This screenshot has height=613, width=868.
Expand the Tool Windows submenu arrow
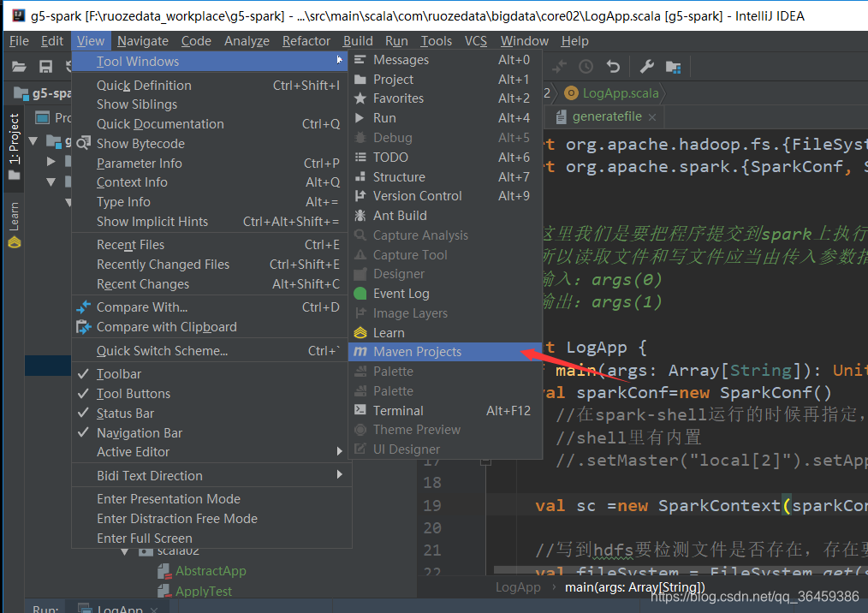[339, 61]
